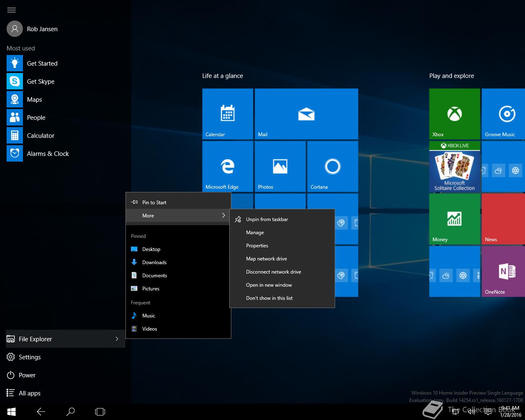Launch Calculator from most used list
Image resolution: width=525 pixels, height=420 pixels.
click(x=41, y=135)
